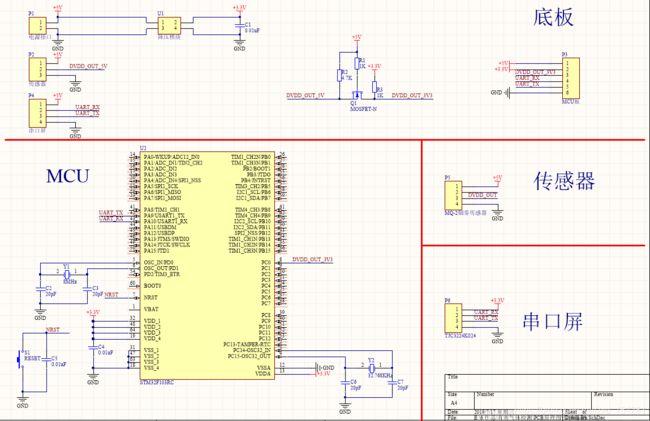Select resistor R1 under the +5V rail

[x=357, y=63]
